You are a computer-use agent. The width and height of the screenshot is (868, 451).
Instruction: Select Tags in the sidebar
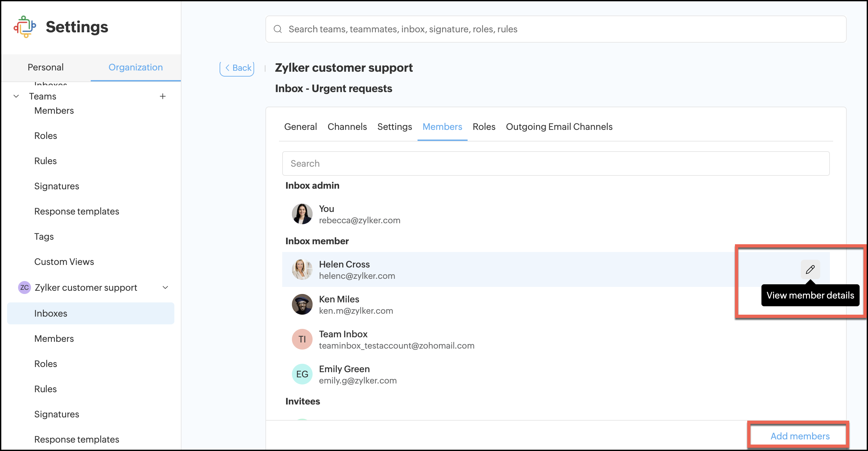point(44,236)
